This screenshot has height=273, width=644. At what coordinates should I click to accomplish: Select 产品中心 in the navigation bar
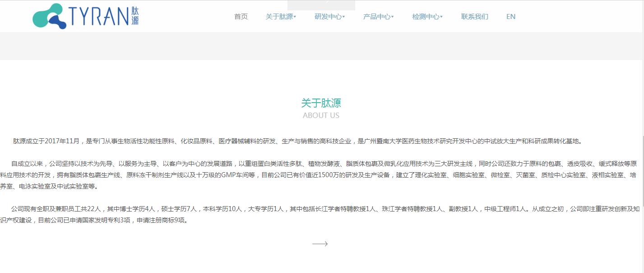coord(376,17)
